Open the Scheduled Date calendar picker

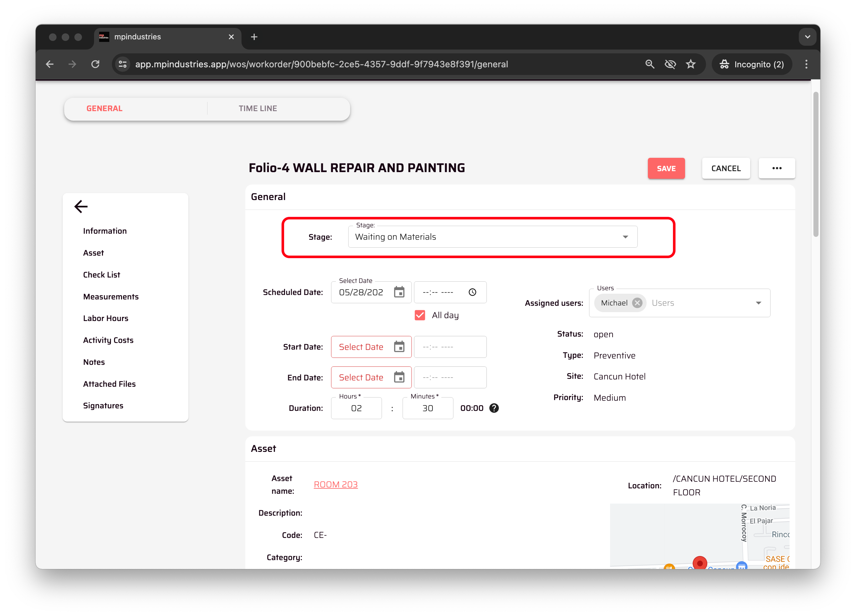pos(399,292)
